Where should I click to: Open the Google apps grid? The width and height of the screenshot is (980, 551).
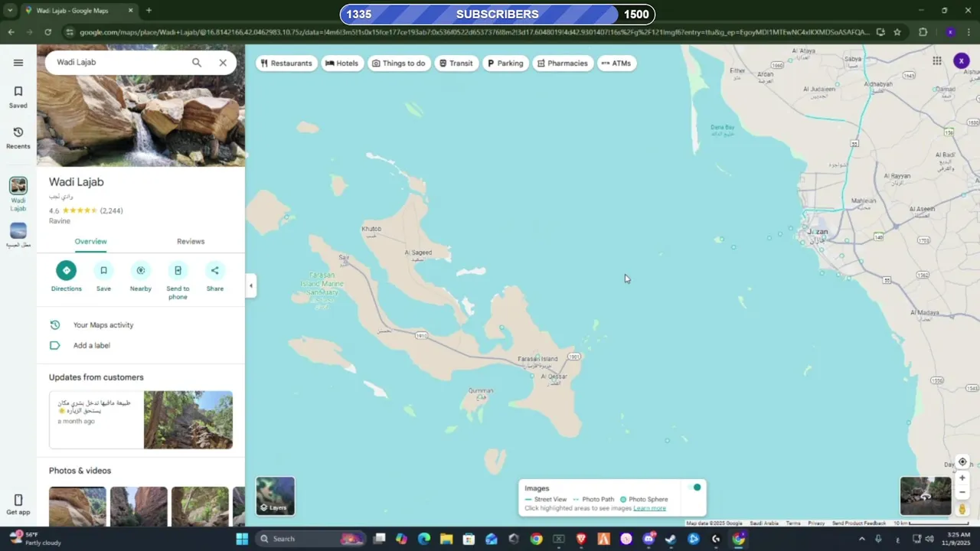click(x=937, y=61)
